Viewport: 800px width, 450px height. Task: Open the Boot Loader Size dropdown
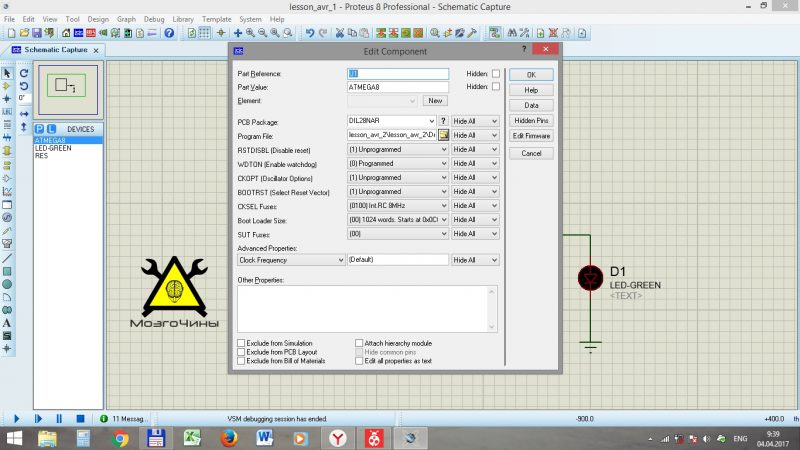point(397,219)
